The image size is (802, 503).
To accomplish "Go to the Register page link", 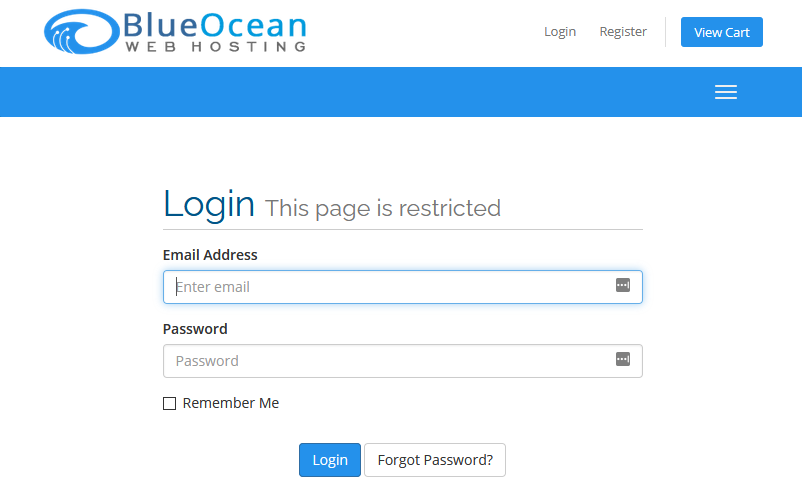I will (x=623, y=32).
